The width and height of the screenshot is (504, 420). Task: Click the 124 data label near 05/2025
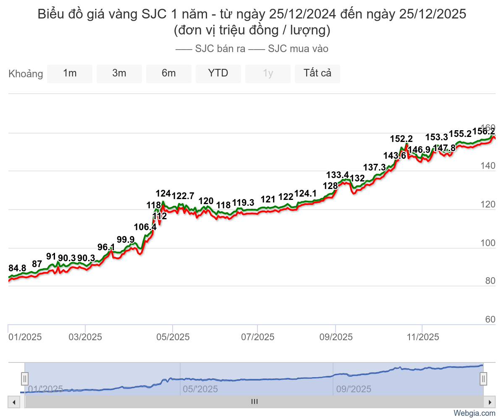coord(163,194)
